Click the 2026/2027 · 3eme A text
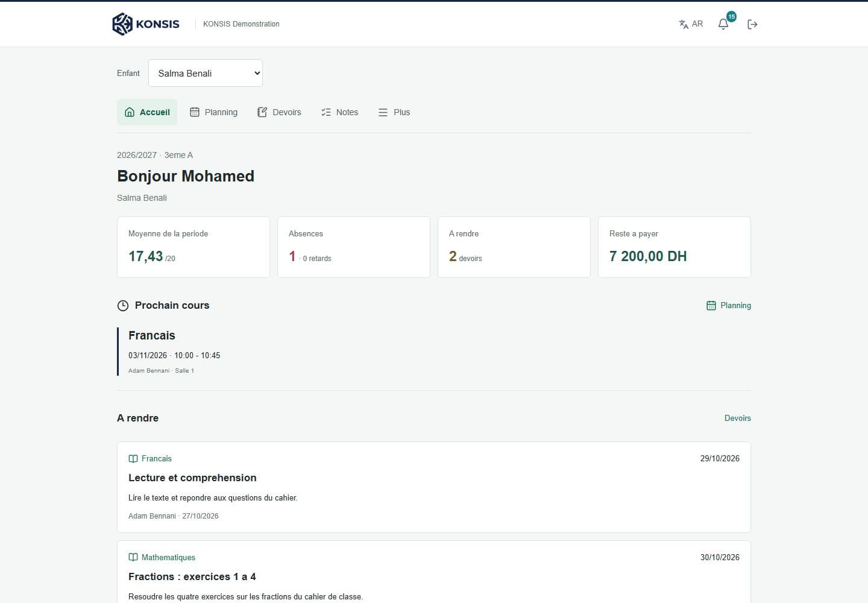Image resolution: width=868 pixels, height=603 pixels. coord(155,155)
